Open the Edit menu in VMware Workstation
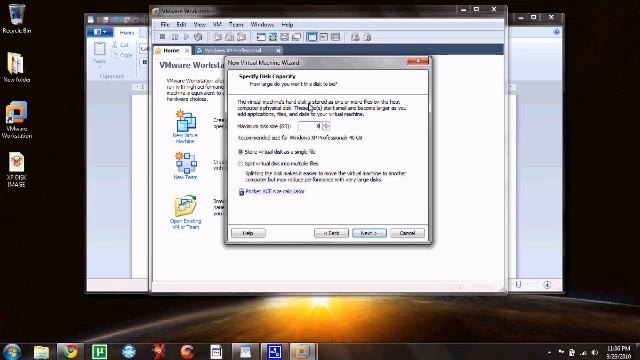 181,24
